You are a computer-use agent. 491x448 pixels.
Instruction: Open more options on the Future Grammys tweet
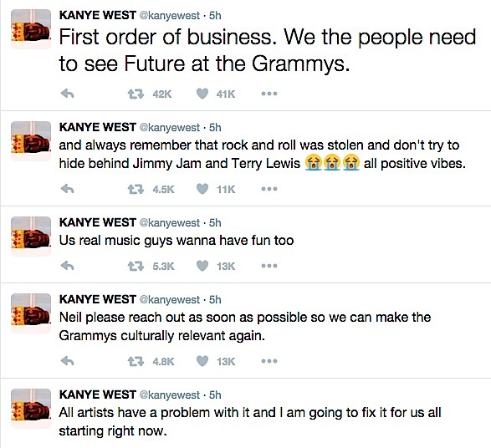(x=269, y=94)
